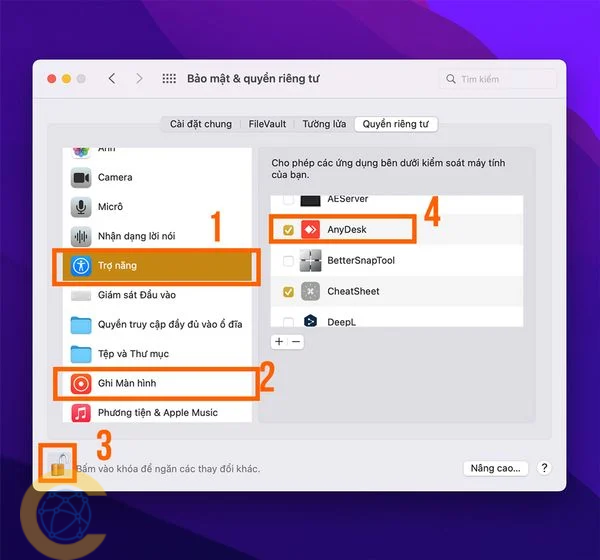Click the DeepL app icon
600x560 pixels.
310,320
